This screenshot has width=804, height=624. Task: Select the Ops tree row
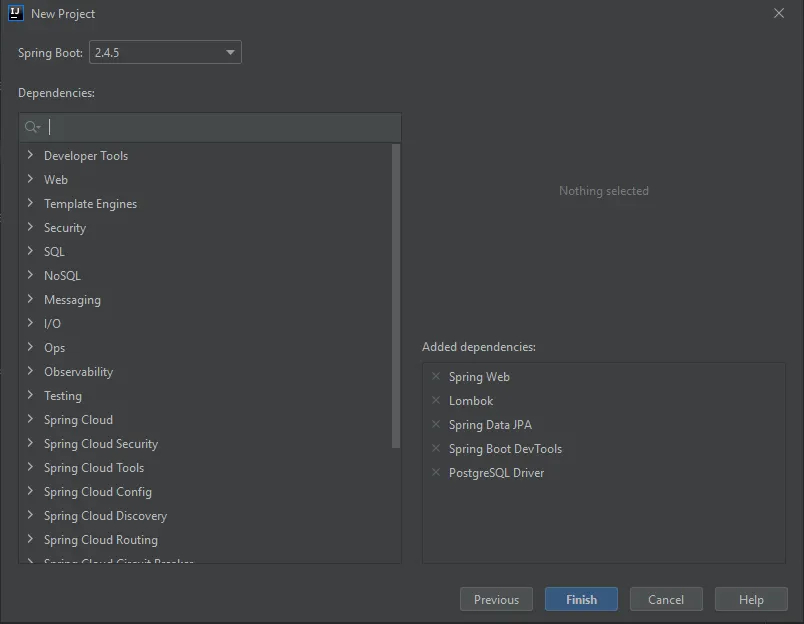coord(206,348)
